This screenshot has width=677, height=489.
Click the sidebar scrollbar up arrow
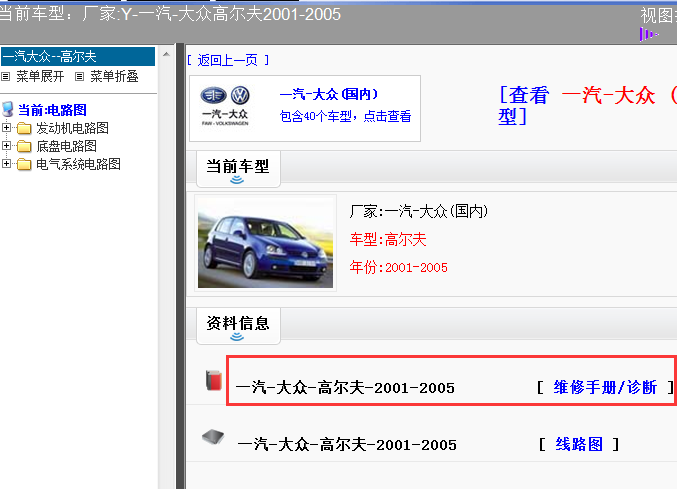166,54
